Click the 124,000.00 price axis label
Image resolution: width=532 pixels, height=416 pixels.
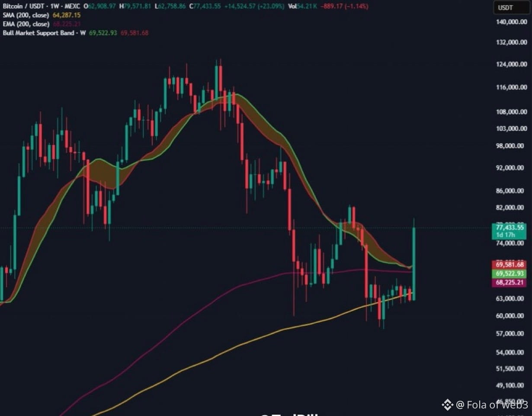(x=511, y=64)
